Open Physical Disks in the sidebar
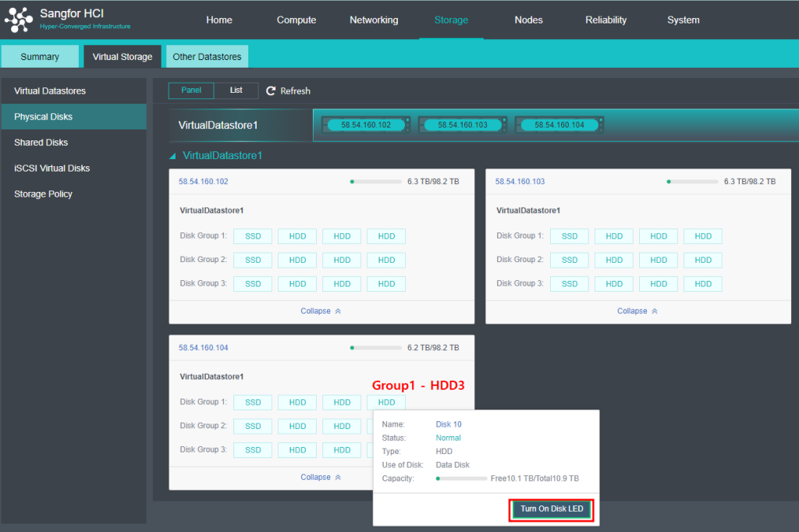799x532 pixels. (x=74, y=117)
